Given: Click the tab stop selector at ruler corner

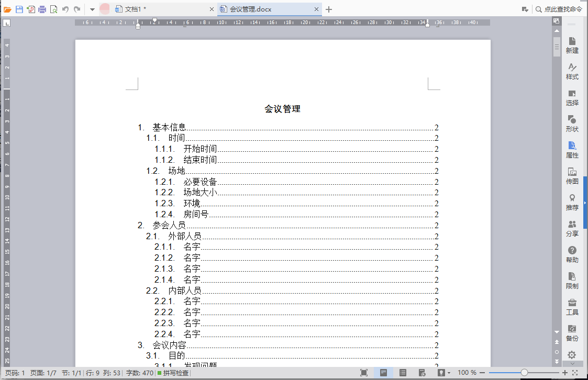Looking at the screenshot, I should click(6, 23).
